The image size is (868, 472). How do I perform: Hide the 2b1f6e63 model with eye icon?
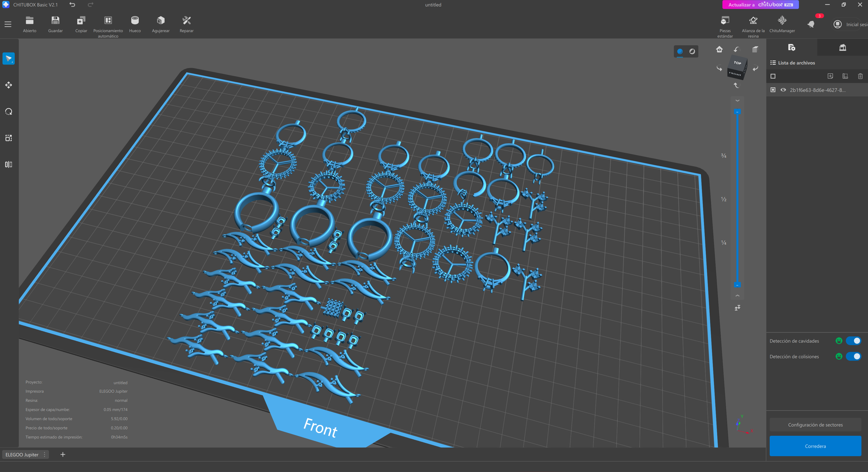(x=783, y=90)
